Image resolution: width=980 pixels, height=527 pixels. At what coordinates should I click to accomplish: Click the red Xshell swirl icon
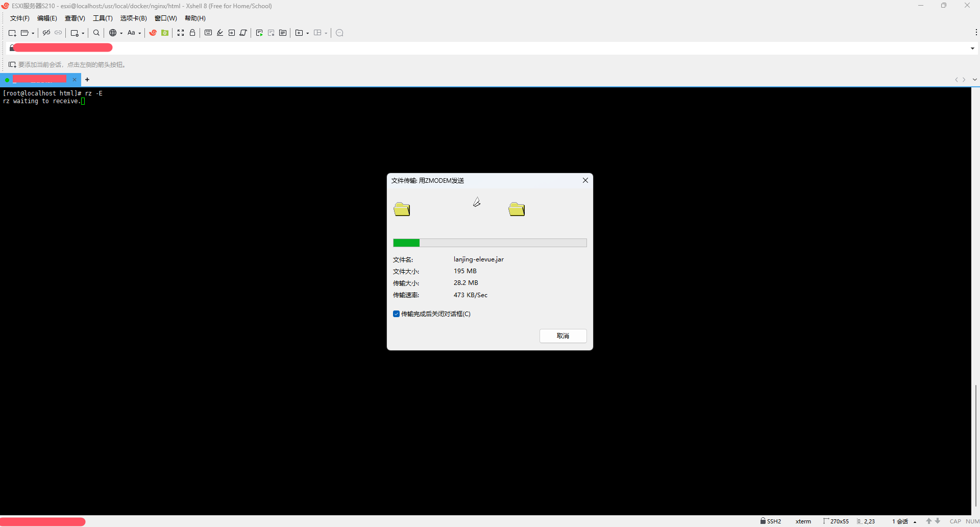[x=153, y=33]
